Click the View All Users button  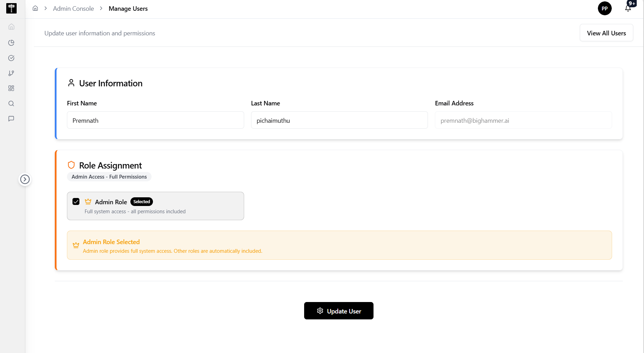point(607,33)
